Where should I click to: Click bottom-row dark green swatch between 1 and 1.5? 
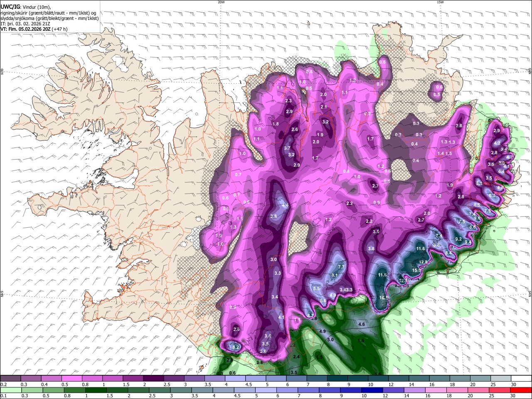pos(96,390)
